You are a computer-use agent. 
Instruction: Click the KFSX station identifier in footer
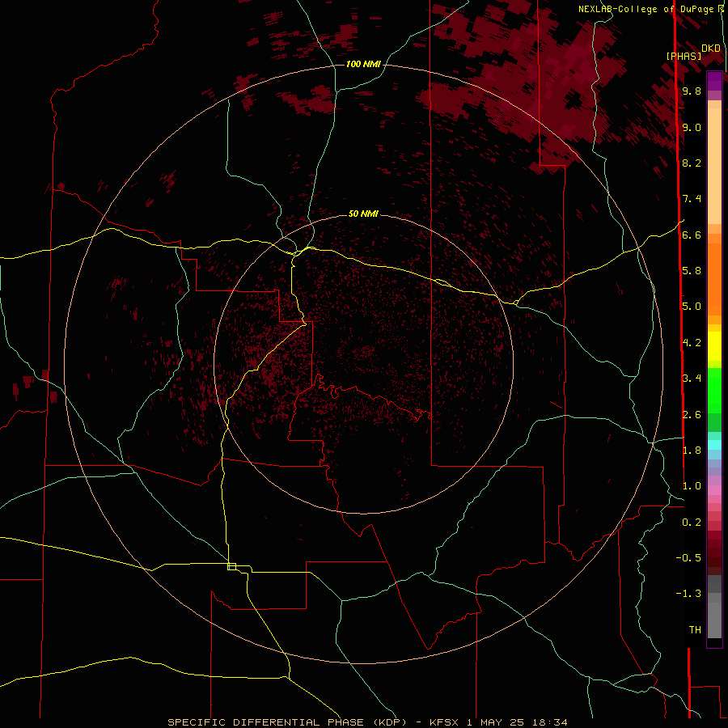[444, 722]
